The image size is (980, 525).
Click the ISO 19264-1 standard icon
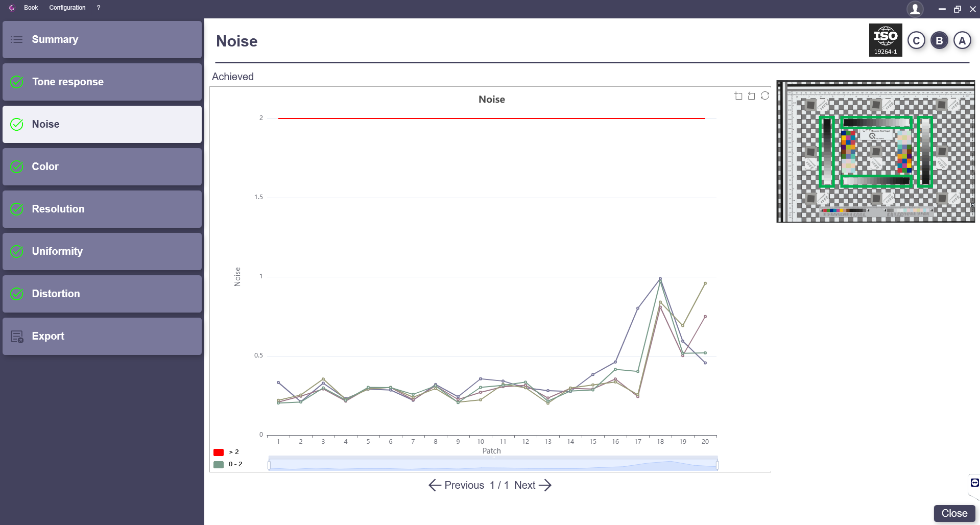885,40
